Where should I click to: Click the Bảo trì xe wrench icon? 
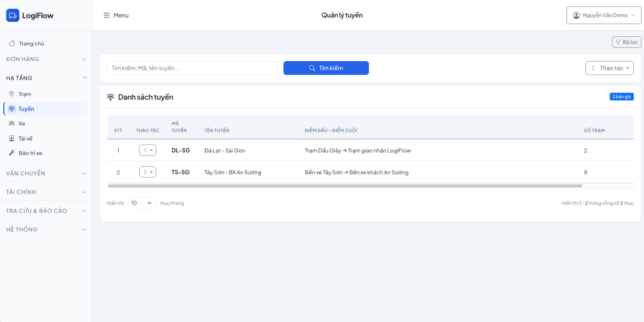(12, 153)
